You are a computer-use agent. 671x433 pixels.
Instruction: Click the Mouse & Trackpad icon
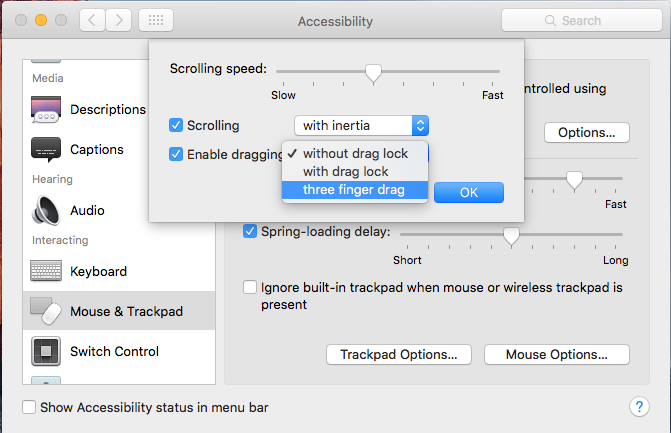tap(46, 311)
